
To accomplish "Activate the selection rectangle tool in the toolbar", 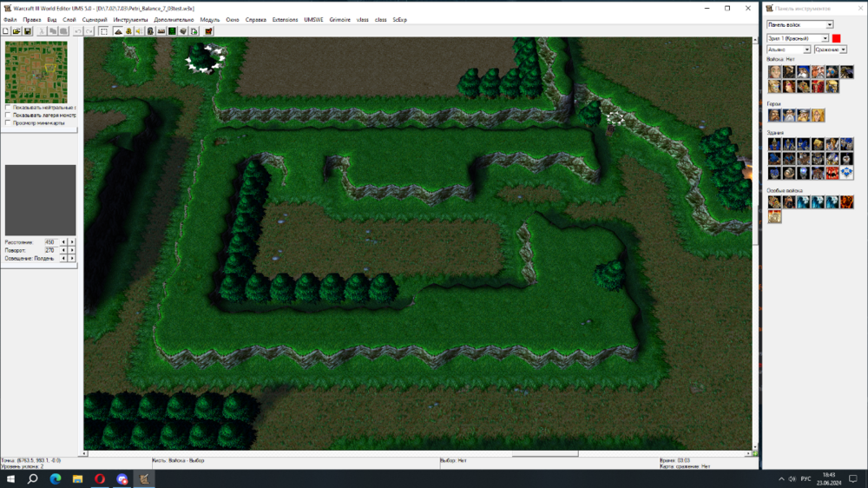I will pyautogui.click(x=103, y=31).
